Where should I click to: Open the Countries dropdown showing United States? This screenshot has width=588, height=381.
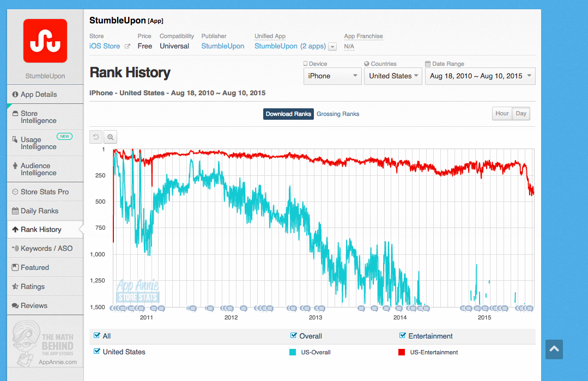pyautogui.click(x=393, y=76)
